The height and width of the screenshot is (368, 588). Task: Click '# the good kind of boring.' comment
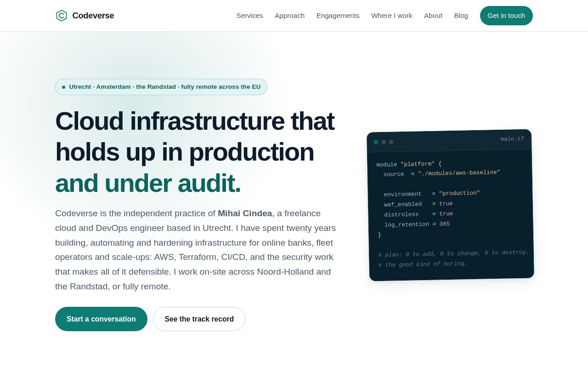coord(423,264)
